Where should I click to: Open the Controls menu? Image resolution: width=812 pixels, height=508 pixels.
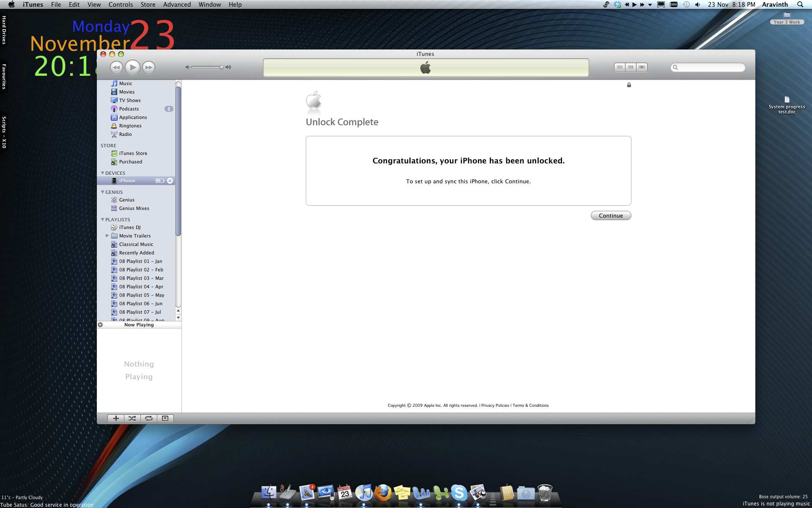point(121,5)
